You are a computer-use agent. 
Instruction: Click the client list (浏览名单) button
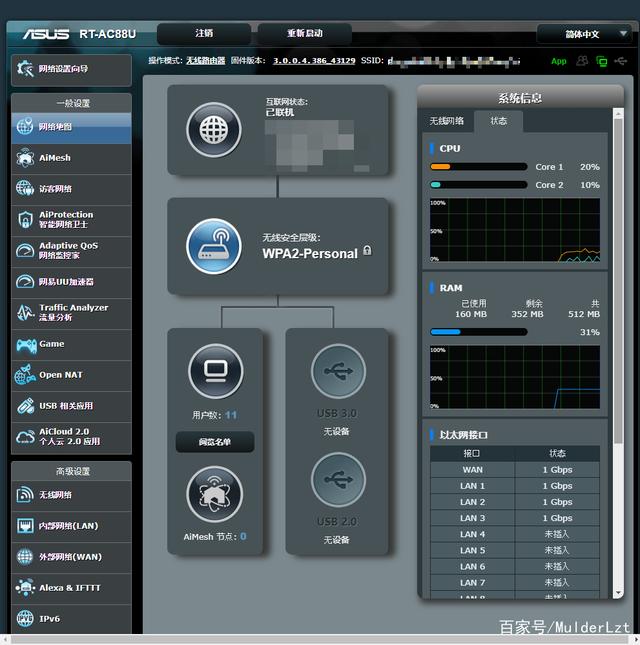215,442
